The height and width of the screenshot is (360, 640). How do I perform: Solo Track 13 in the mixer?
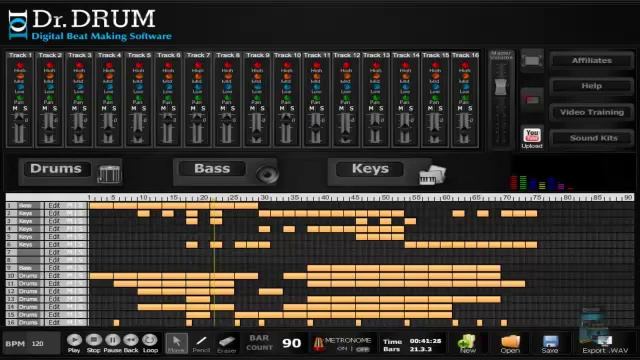click(381, 109)
